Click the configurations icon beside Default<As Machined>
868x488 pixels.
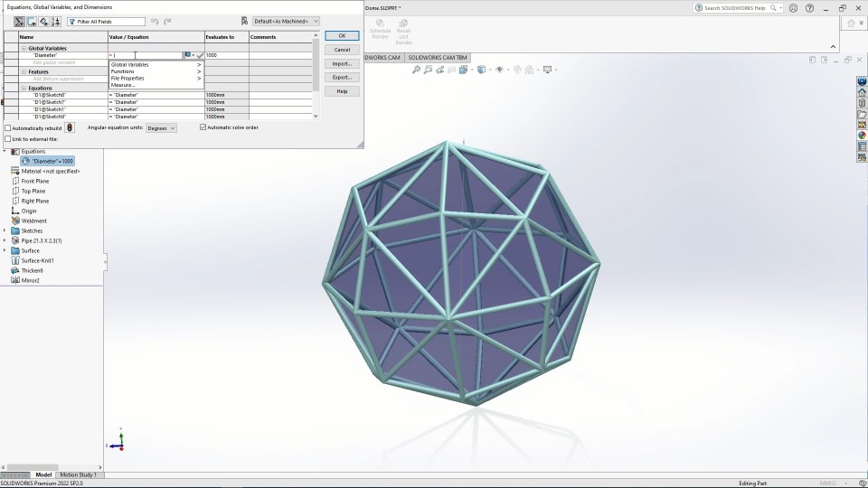(x=244, y=21)
